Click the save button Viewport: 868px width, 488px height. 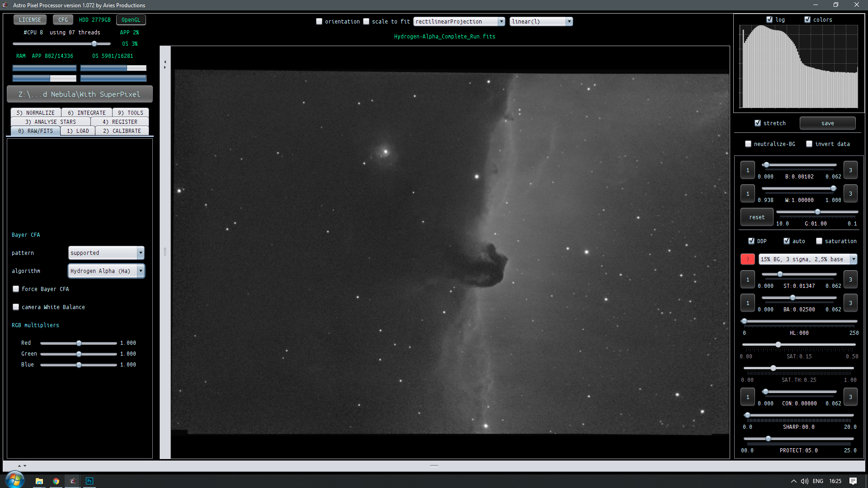point(827,123)
